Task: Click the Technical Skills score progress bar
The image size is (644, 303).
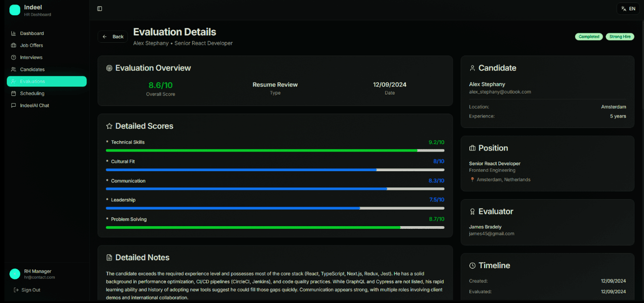Action: point(274,150)
